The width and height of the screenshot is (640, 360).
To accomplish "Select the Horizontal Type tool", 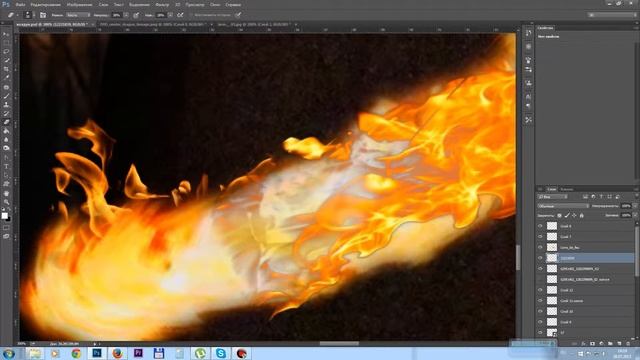I will coord(6,167).
